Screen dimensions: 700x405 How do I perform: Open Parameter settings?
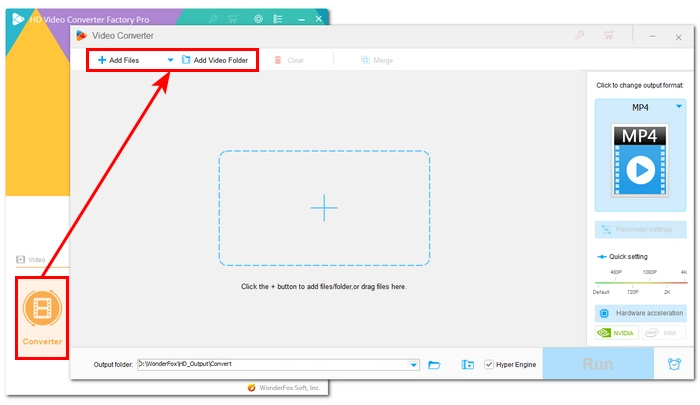pos(640,230)
